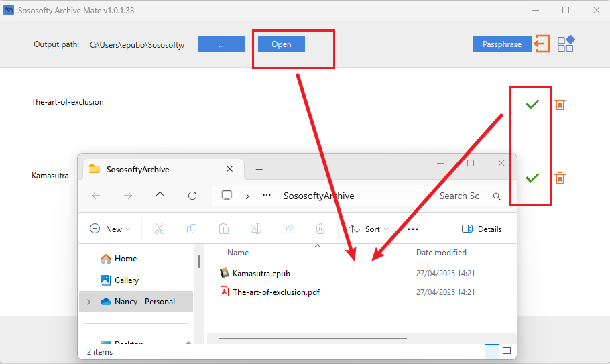
Task: Click the Passphrase button
Action: point(502,44)
